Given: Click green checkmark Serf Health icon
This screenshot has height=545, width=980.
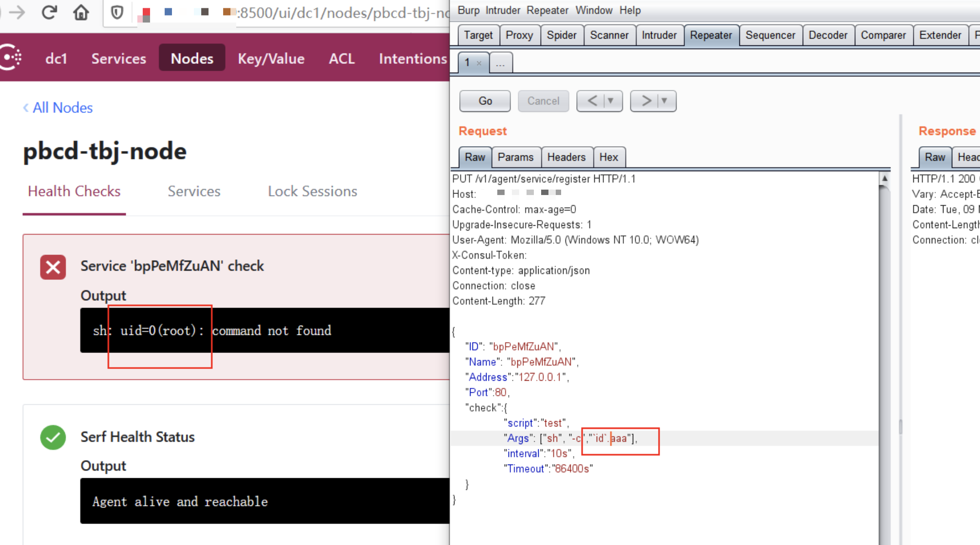Looking at the screenshot, I should pos(53,437).
